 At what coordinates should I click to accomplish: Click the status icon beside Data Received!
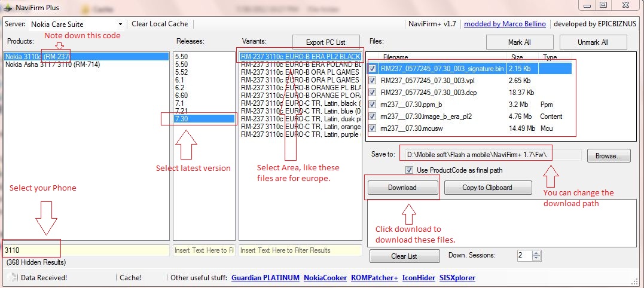pos(13,277)
